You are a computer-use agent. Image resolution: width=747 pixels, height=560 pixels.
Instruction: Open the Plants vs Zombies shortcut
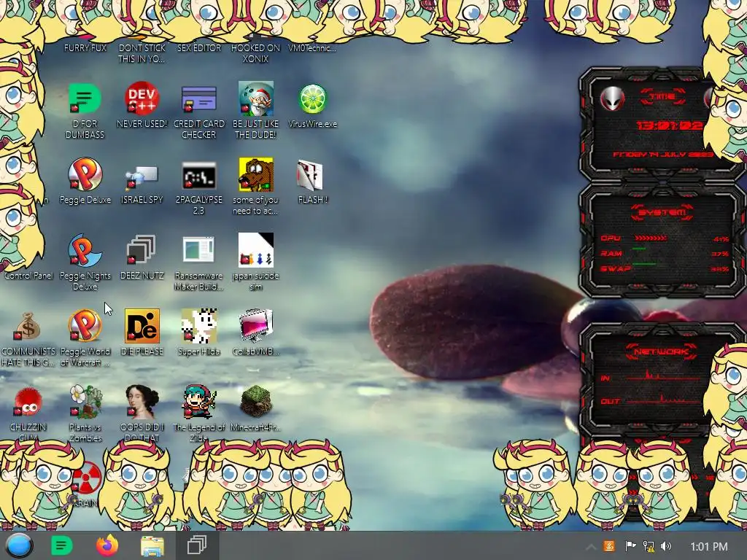coord(85,402)
